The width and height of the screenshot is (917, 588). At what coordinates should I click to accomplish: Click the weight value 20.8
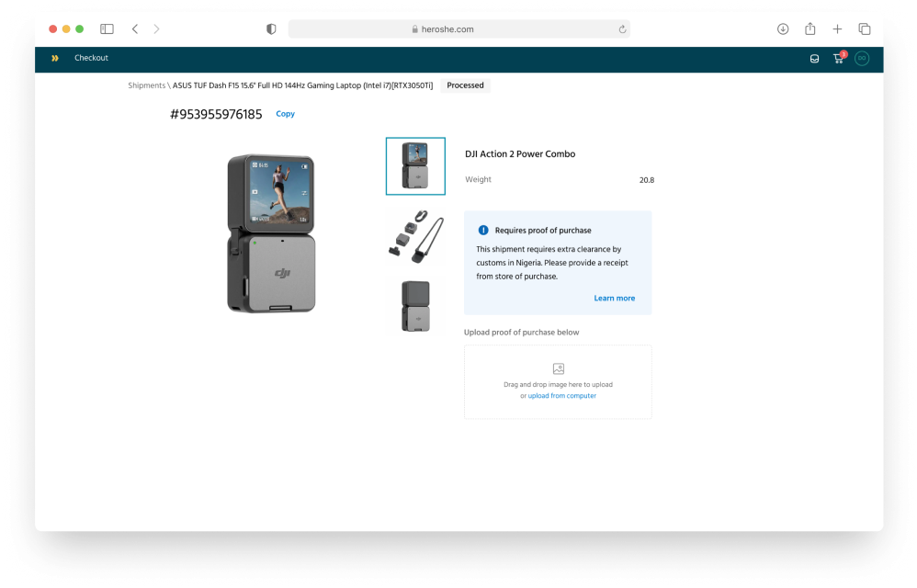coord(646,180)
